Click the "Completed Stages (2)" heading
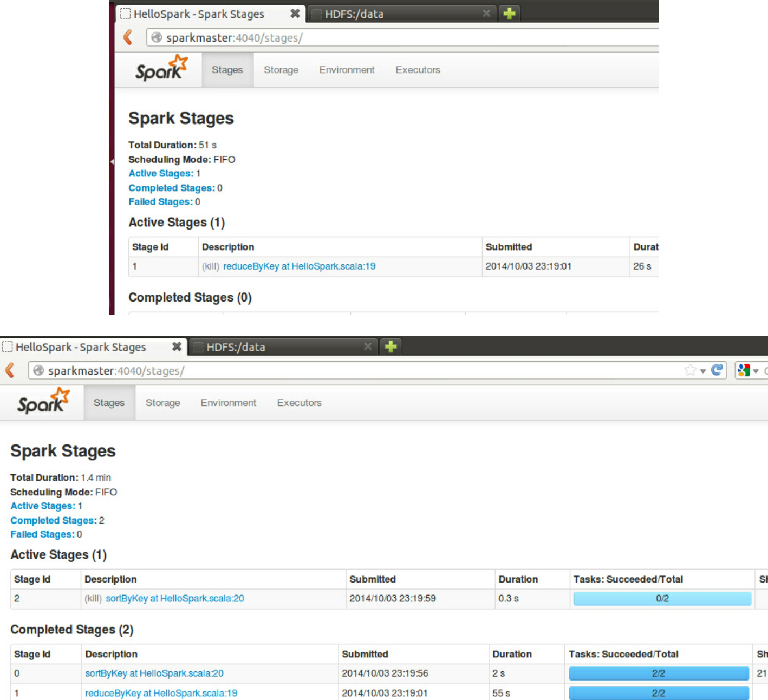The image size is (768, 700). tap(72, 630)
